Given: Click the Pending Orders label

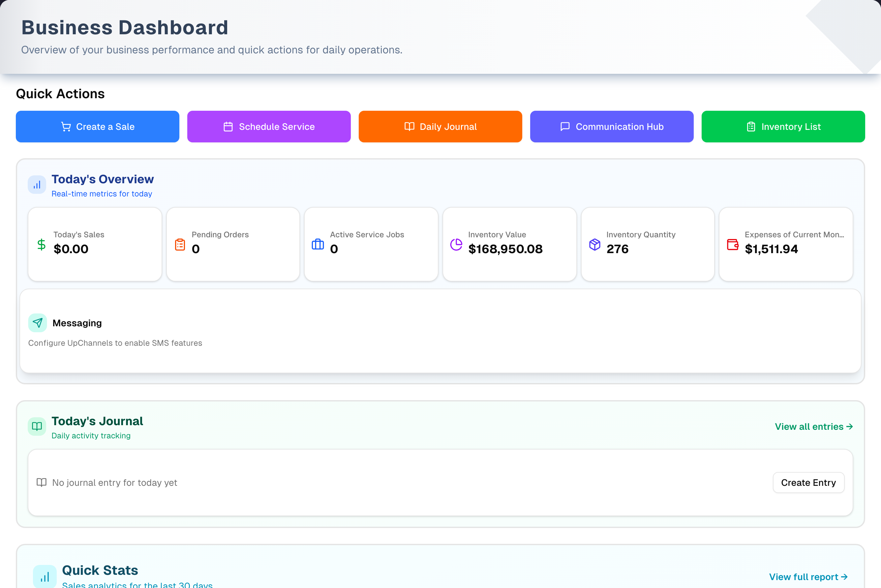Looking at the screenshot, I should 220,234.
